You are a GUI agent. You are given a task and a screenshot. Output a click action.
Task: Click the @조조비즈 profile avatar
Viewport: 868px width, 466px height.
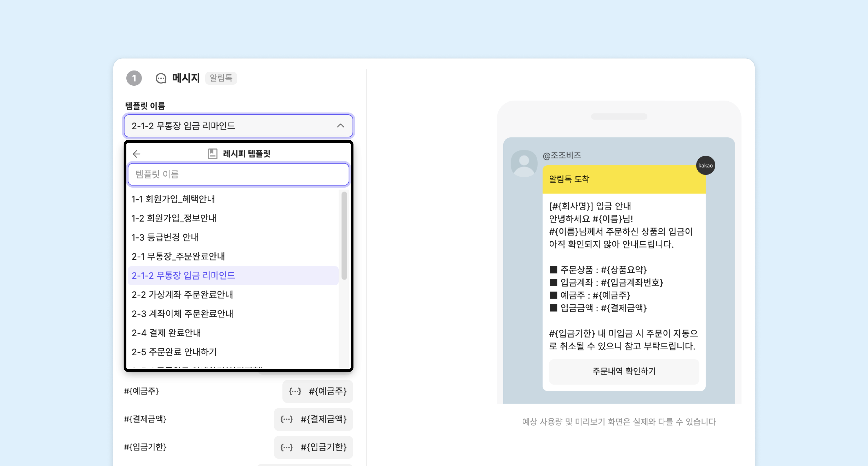tap(524, 164)
